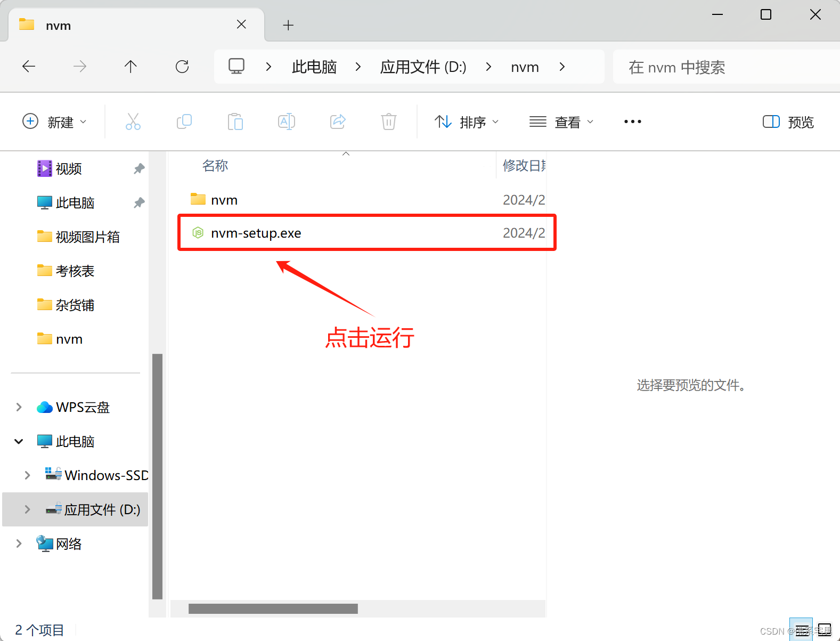Screen dimensions: 840x641
Task: Close the nvm tab
Action: tap(241, 25)
